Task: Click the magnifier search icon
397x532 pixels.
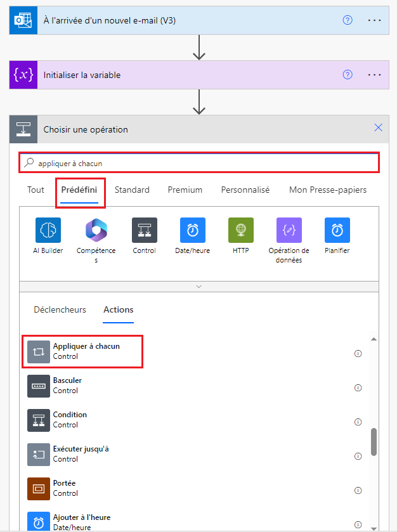Action: coord(29,162)
